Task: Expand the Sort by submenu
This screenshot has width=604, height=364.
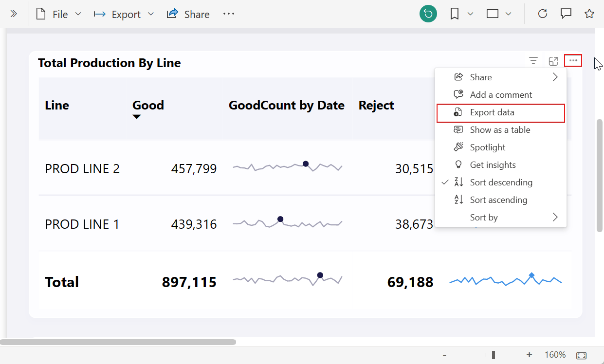Action: [484, 217]
